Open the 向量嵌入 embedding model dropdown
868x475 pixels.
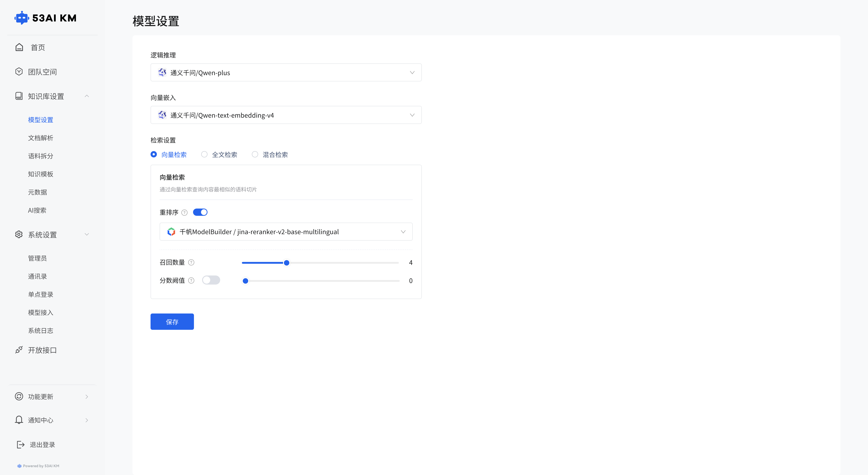286,115
